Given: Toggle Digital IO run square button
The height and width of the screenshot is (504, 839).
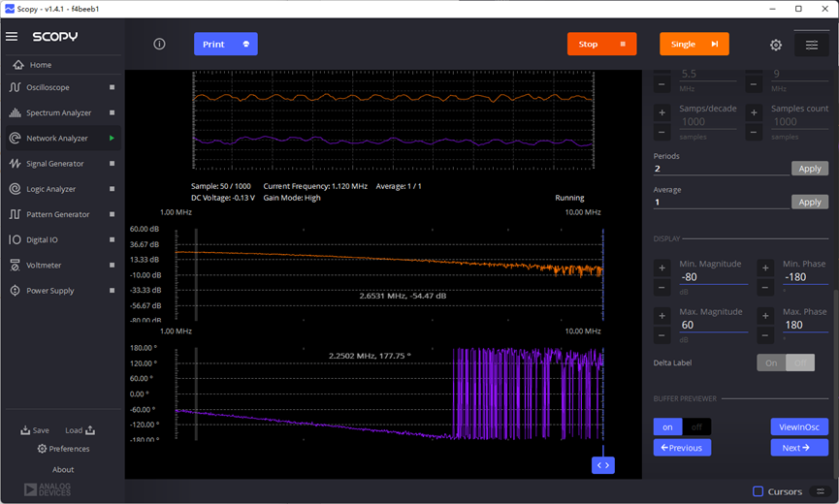Looking at the screenshot, I should tap(112, 239).
